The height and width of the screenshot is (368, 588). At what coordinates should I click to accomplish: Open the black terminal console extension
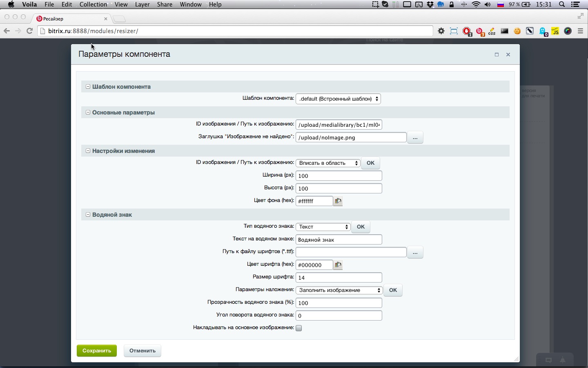(x=505, y=31)
